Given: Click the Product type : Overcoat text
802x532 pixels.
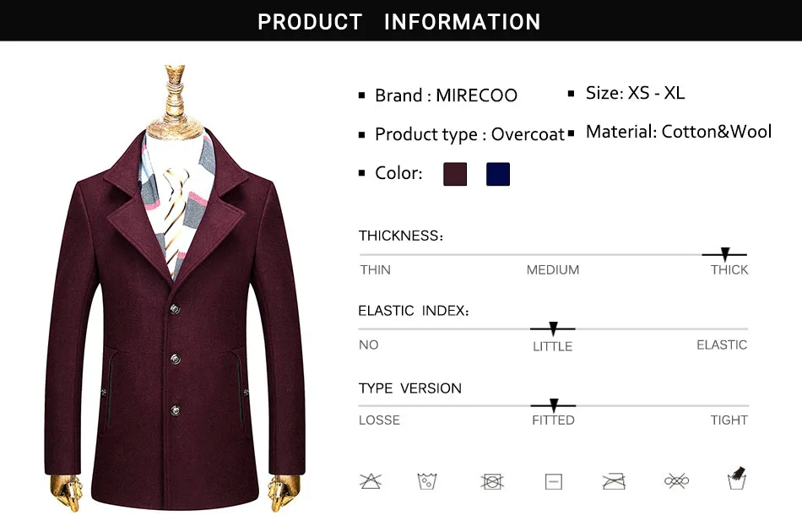Looking at the screenshot, I should click(x=469, y=134).
